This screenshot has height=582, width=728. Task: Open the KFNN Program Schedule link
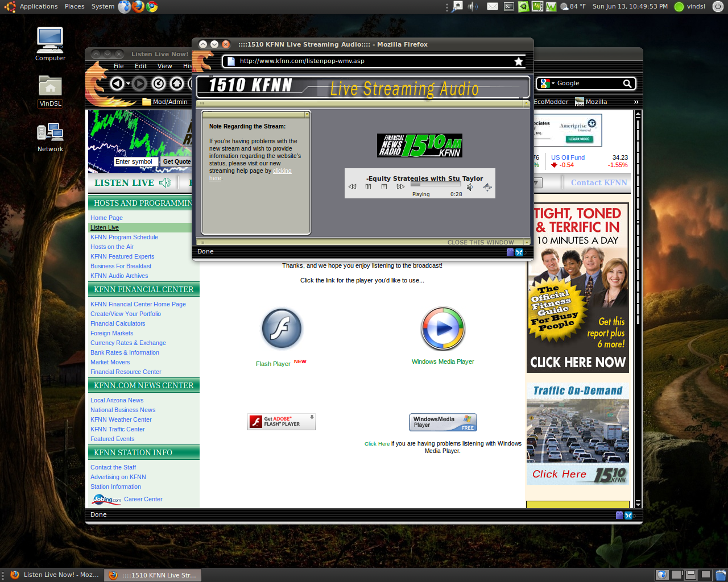[x=124, y=237]
